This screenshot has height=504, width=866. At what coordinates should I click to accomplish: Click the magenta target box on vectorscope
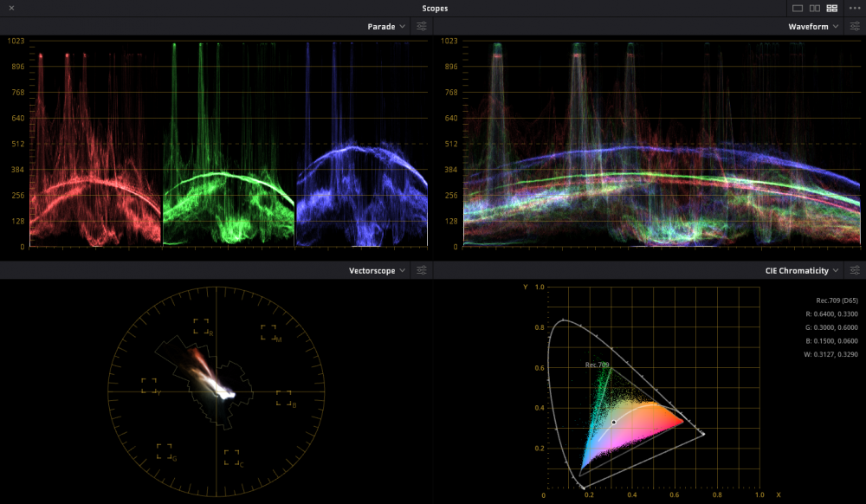point(268,333)
